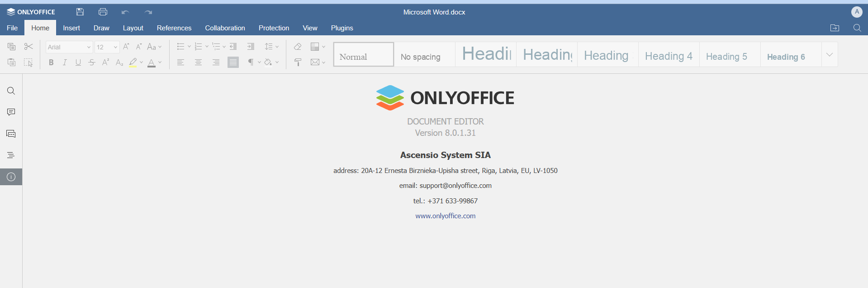Screen dimensions: 868x288
Task: Toggle Justified alignment
Action: pos(233,62)
